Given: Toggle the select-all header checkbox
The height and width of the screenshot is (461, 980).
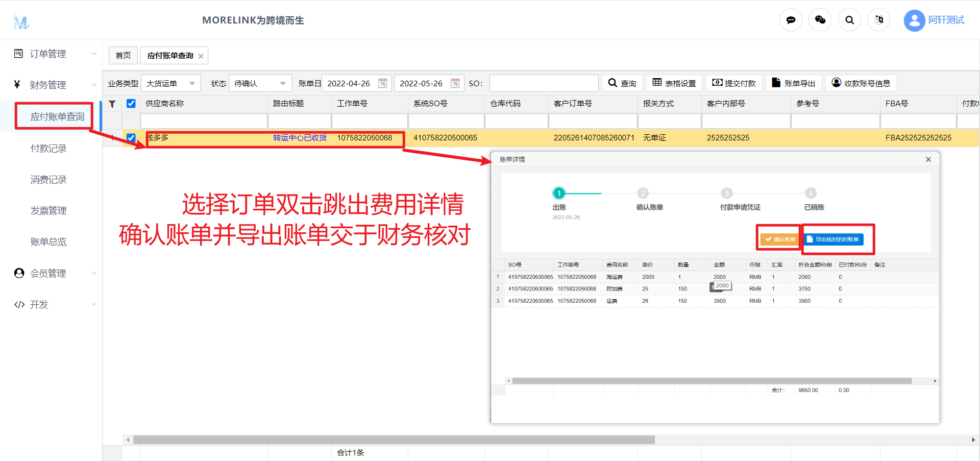Looking at the screenshot, I should 131,104.
